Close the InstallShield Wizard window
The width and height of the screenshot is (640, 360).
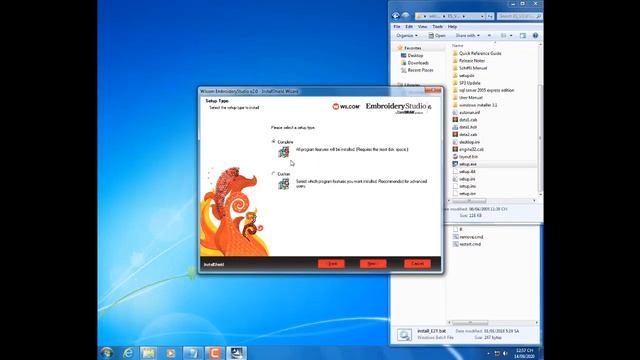click(432, 91)
